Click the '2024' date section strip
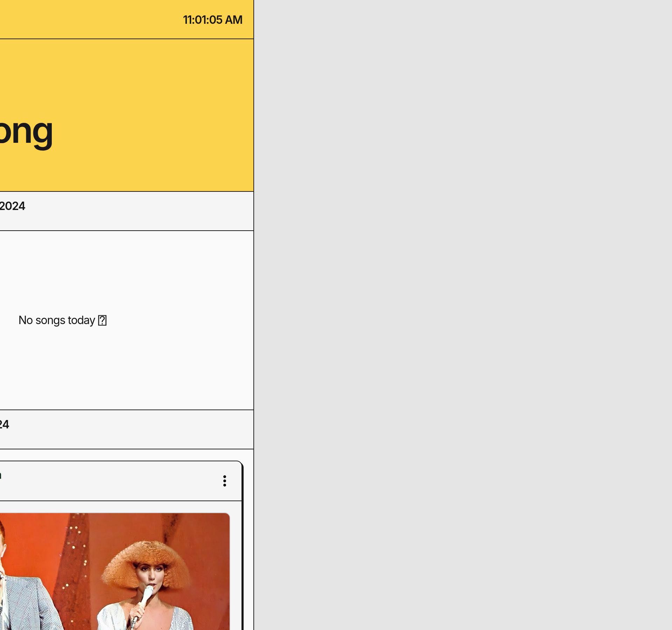Image resolution: width=672 pixels, height=630 pixels. (140, 211)
